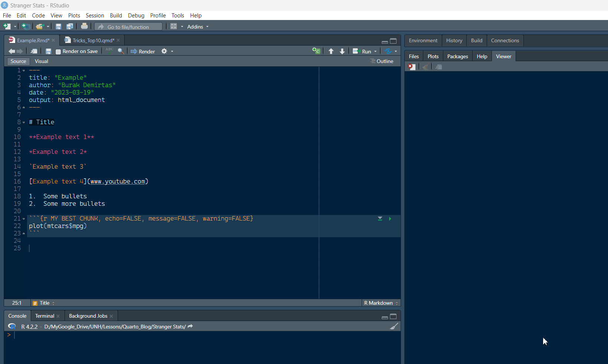Collapse the Title section fold on line 8
The height and width of the screenshot is (364, 608).
(x=24, y=122)
